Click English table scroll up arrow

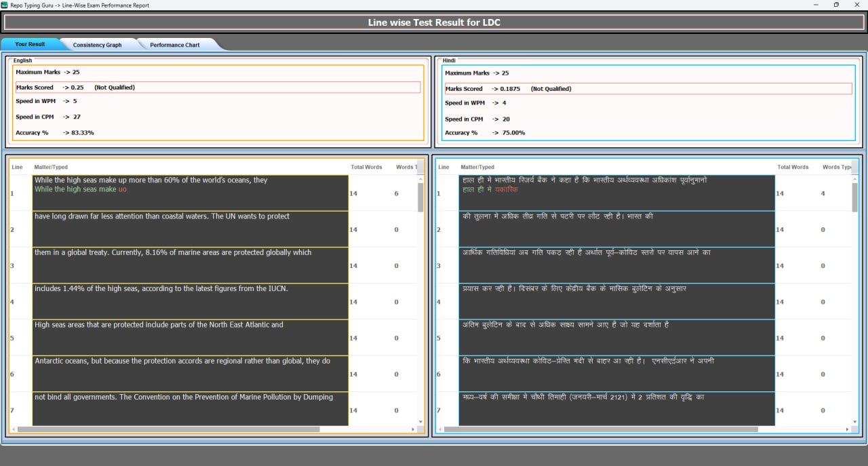(420, 178)
